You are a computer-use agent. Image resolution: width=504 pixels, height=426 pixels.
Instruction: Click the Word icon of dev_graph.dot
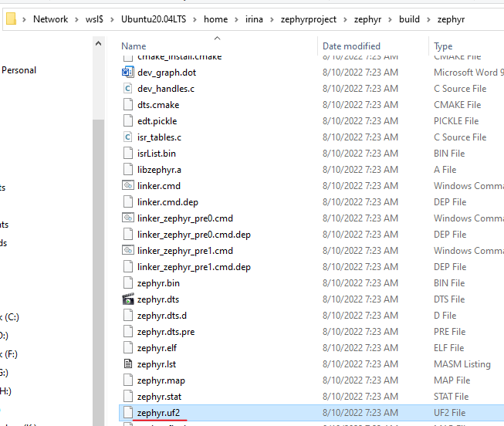coord(128,72)
